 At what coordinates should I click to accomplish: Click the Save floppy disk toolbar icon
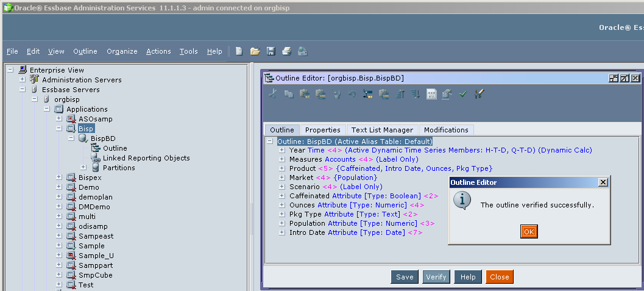pyautogui.click(x=271, y=51)
